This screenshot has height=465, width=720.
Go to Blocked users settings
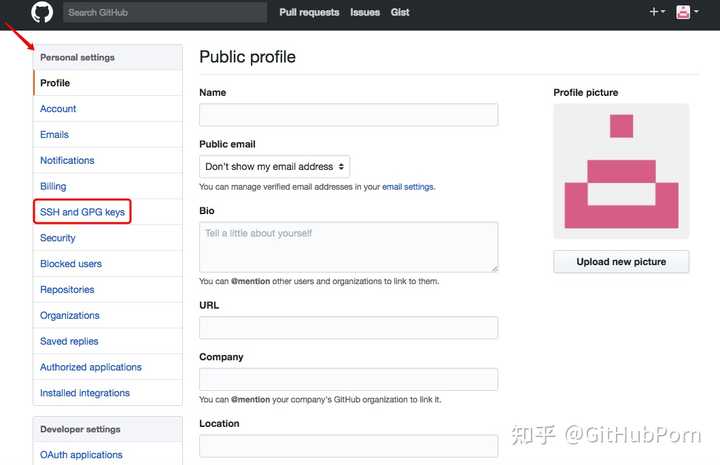pyautogui.click(x=71, y=264)
